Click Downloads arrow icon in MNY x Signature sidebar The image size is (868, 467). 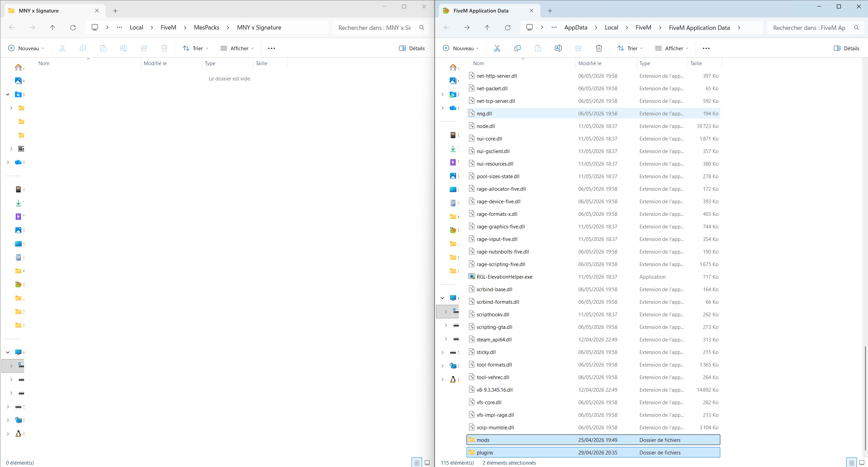click(x=18, y=203)
